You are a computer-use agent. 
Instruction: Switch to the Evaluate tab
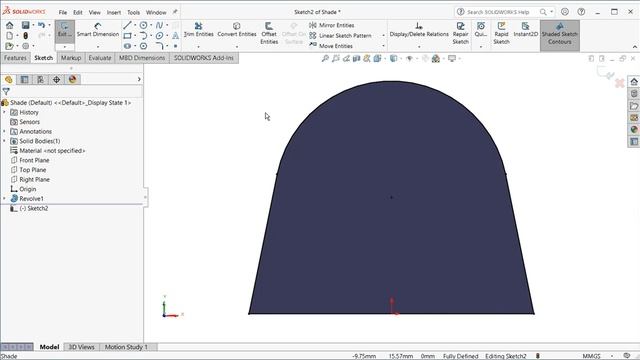(x=100, y=58)
